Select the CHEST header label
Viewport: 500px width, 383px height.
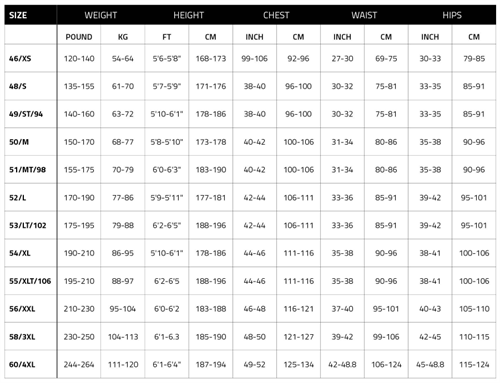276,15
